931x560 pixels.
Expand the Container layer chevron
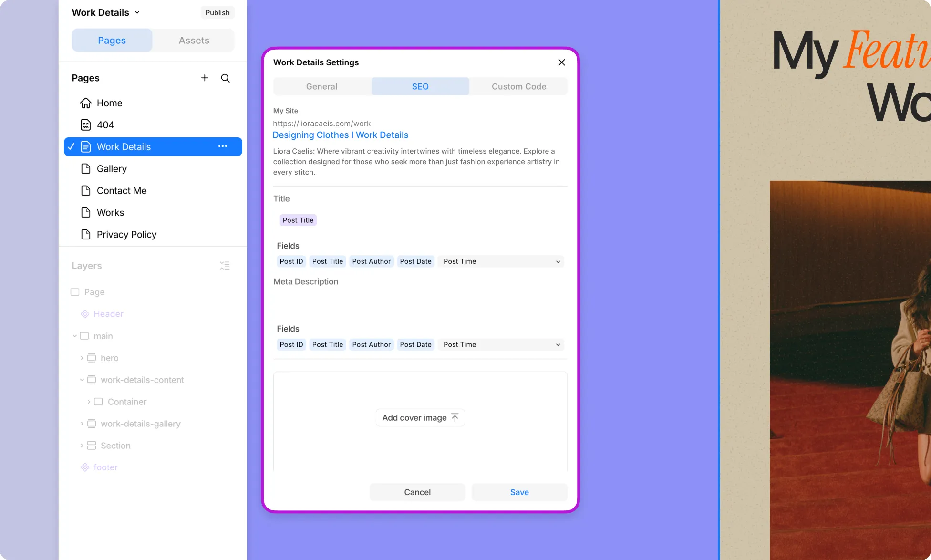(89, 402)
